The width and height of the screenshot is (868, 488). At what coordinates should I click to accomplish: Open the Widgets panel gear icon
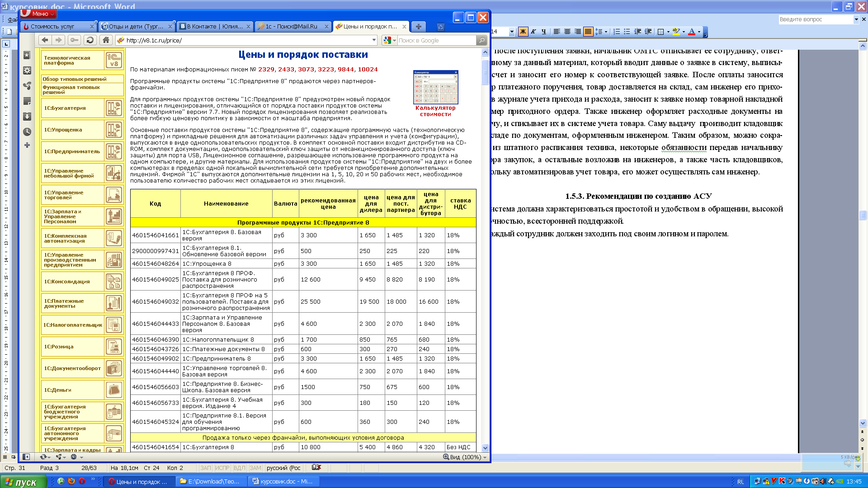27,70
